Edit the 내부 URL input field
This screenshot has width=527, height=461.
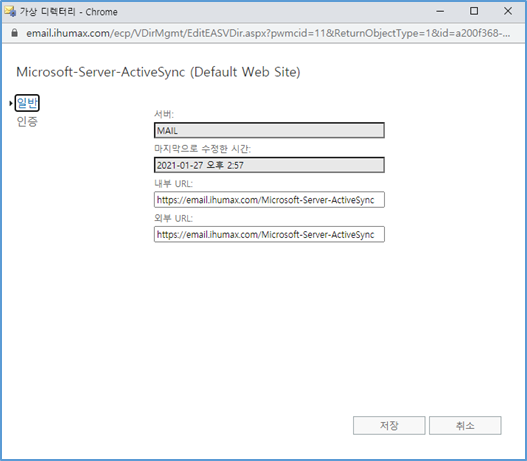pyautogui.click(x=269, y=200)
